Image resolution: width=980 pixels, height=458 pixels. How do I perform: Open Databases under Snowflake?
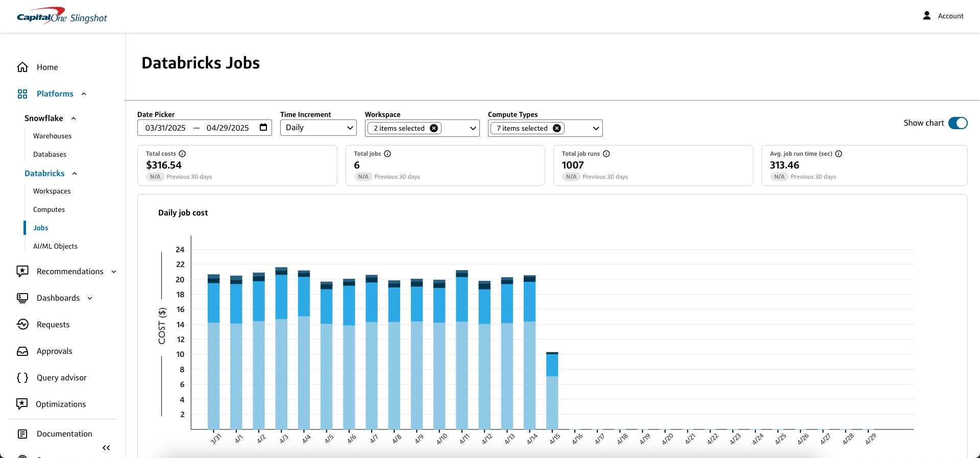click(50, 154)
